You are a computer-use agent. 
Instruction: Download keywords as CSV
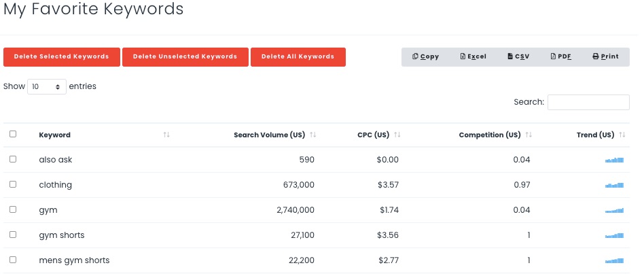[x=518, y=56]
